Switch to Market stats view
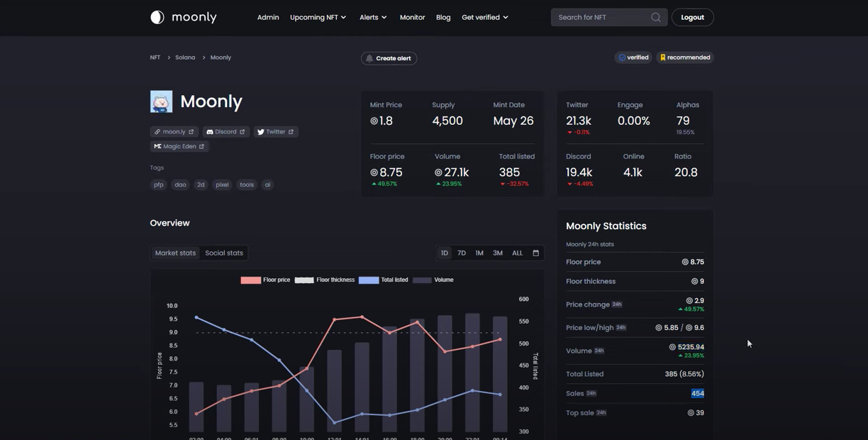Image resolution: width=868 pixels, height=440 pixels. [x=175, y=253]
